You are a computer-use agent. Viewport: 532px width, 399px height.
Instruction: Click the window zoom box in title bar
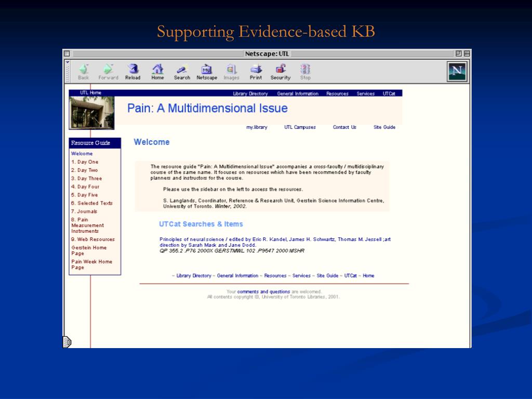tap(459, 54)
